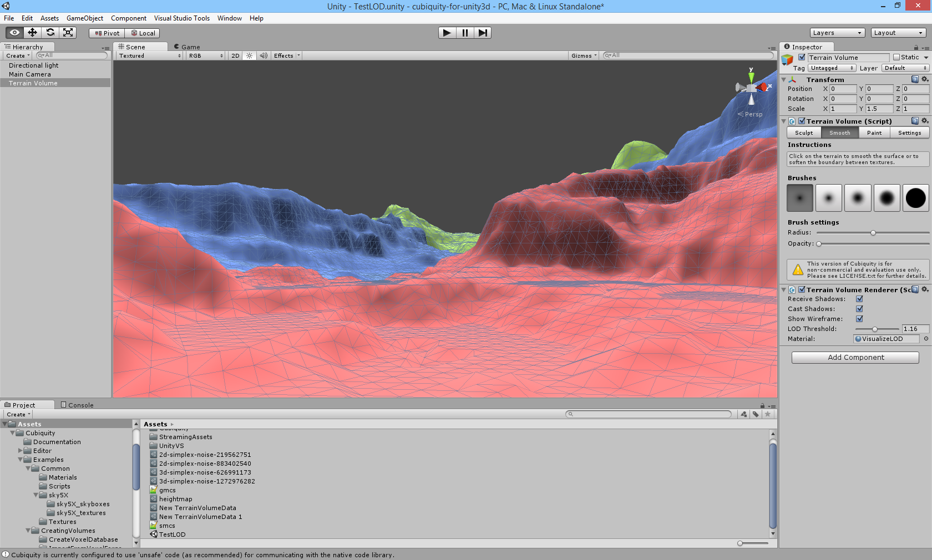Open the Assets menu
This screenshot has width=932, height=560.
coord(49,18)
